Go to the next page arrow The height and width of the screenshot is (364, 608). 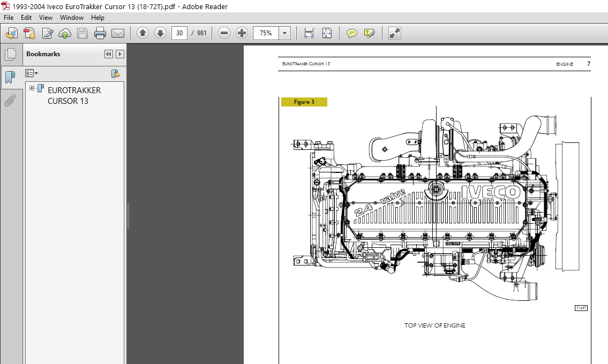click(160, 33)
